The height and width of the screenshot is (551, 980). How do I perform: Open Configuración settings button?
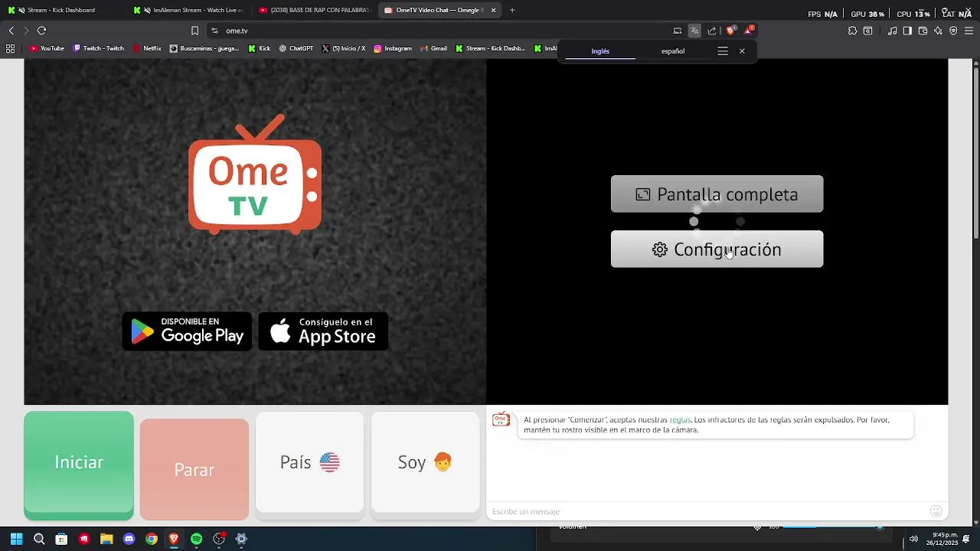[x=717, y=249]
